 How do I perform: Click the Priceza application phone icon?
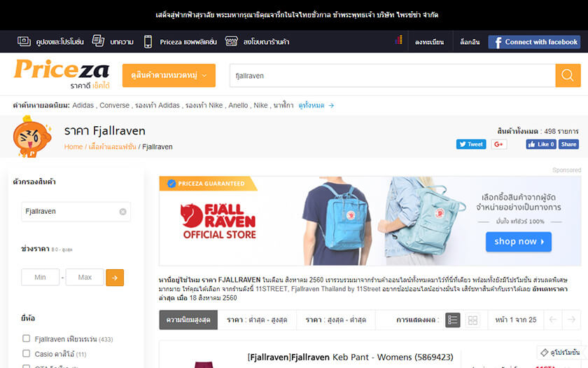[148, 41]
